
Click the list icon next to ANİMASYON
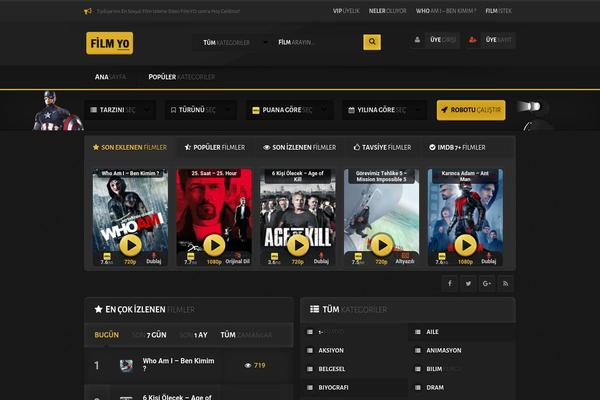[x=418, y=350]
